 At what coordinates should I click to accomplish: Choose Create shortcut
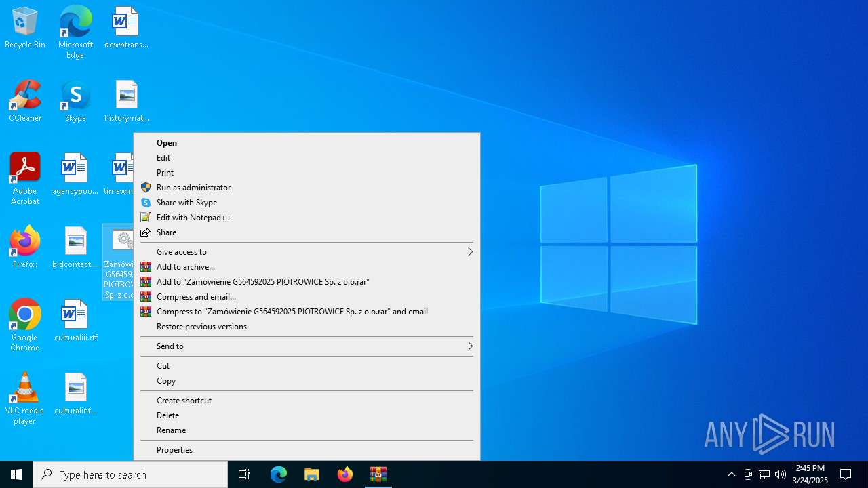coord(307,401)
